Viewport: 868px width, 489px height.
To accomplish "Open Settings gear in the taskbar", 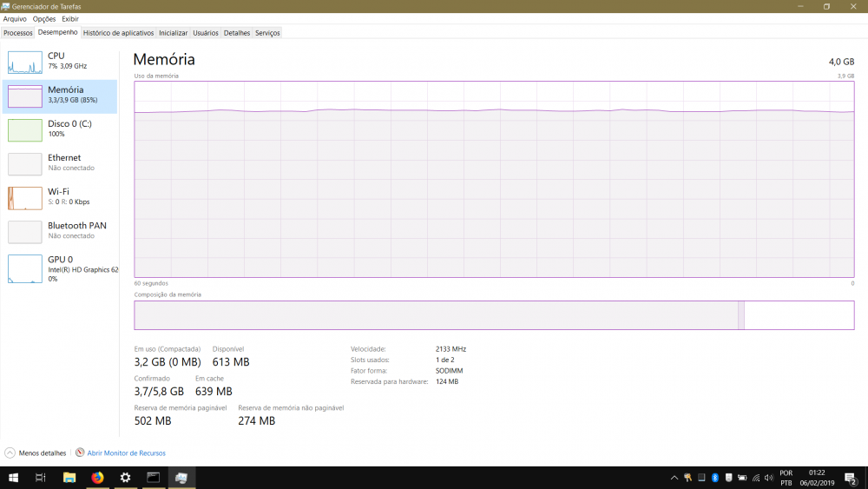I will [125, 478].
